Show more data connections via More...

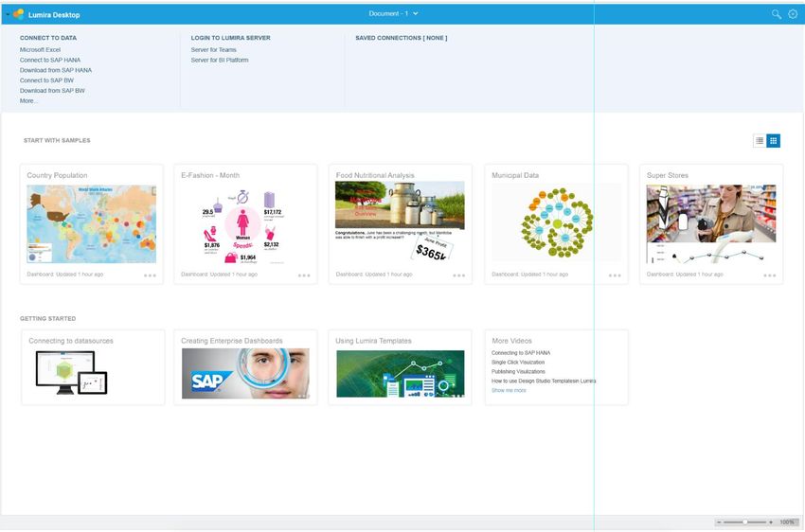(28, 101)
